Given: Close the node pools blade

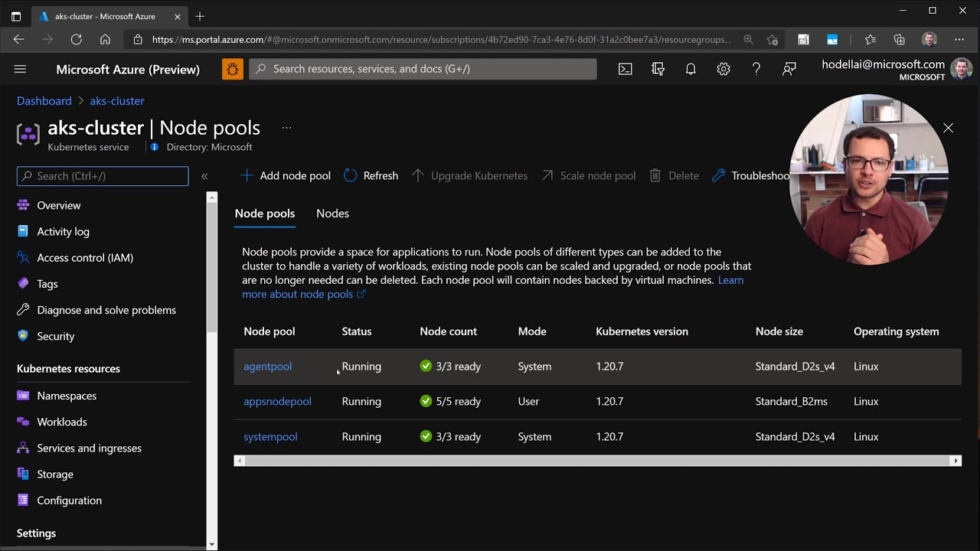Looking at the screenshot, I should coord(948,128).
